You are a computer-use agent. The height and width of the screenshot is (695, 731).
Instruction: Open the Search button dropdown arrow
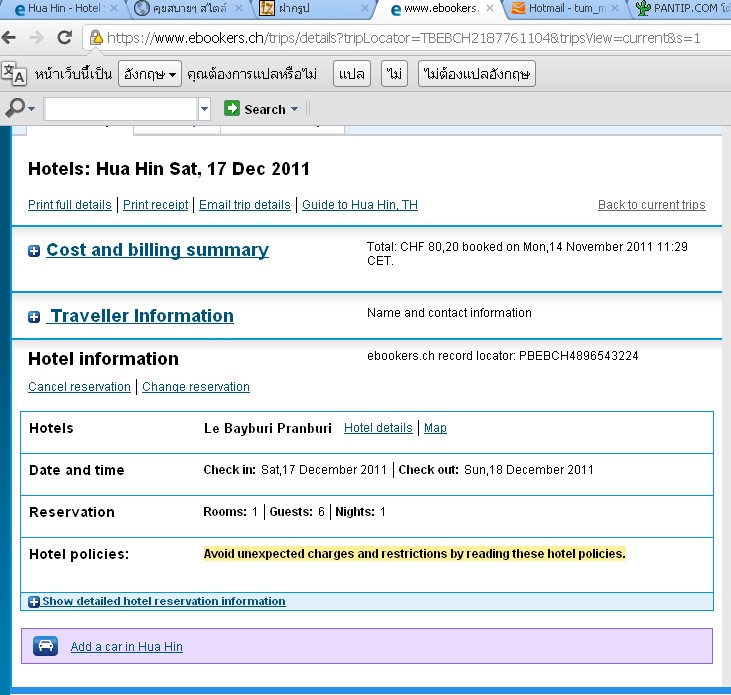click(x=294, y=109)
